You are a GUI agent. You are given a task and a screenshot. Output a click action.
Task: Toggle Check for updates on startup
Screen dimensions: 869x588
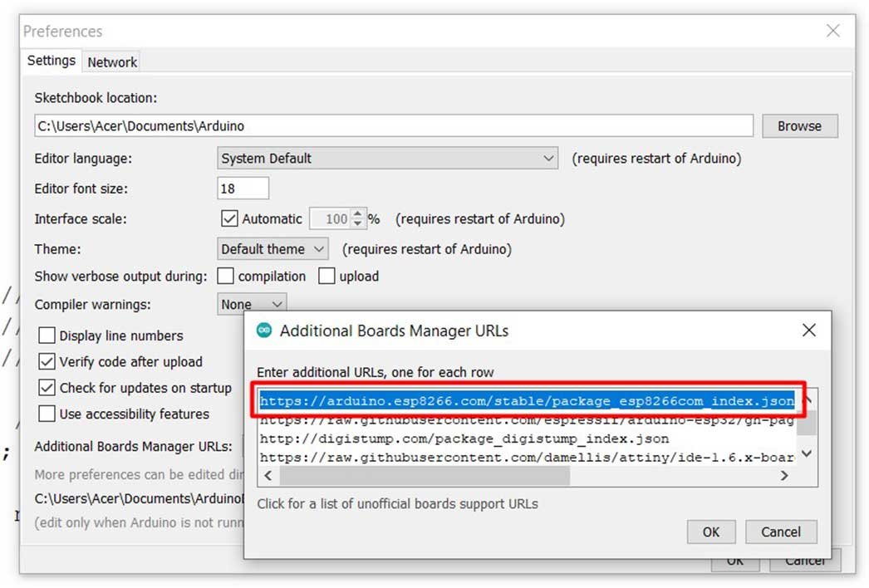click(47, 388)
